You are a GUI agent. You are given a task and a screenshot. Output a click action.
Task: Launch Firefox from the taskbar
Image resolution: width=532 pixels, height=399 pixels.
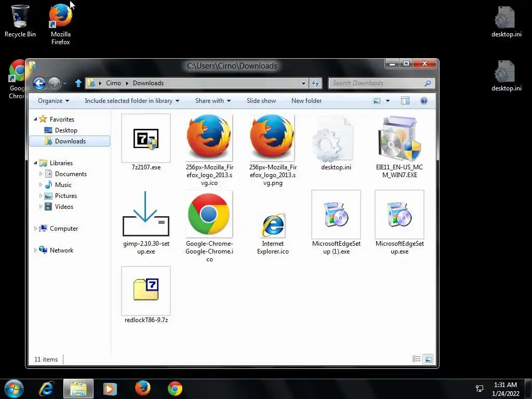(x=143, y=389)
